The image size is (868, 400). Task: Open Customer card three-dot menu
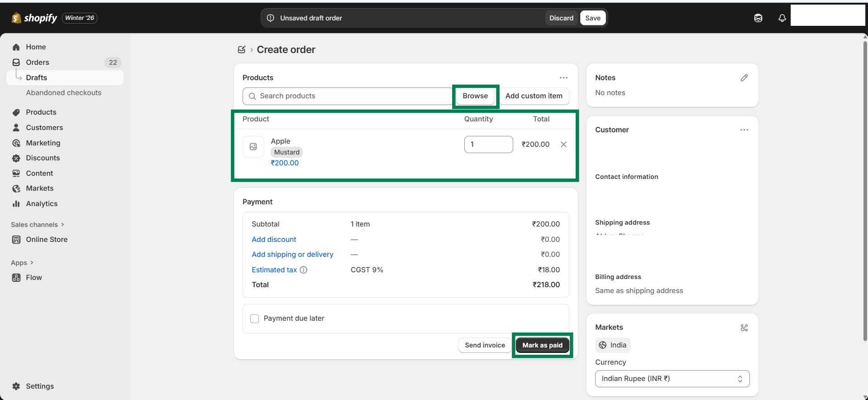[x=744, y=130]
